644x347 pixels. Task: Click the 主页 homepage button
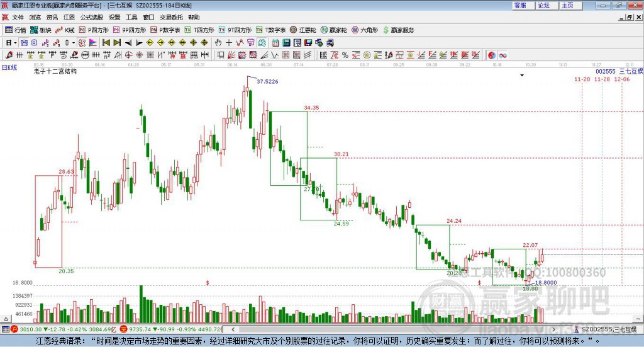(x=571, y=5)
